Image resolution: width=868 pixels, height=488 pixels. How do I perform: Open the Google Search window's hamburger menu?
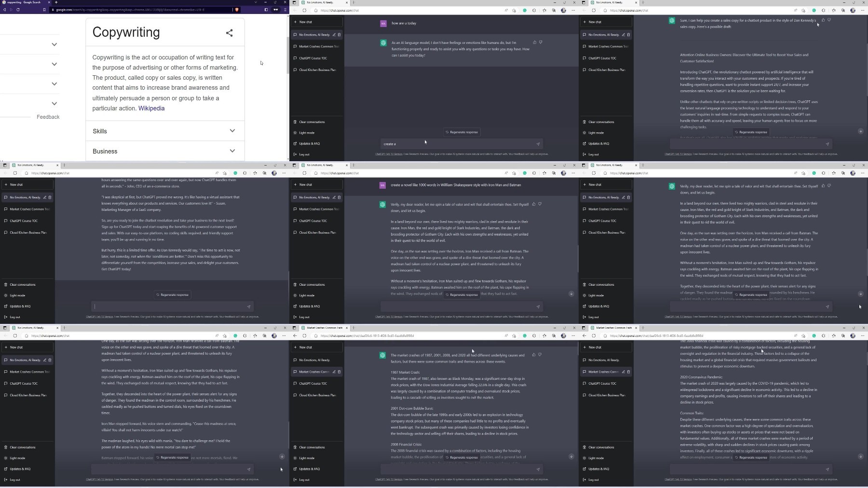pyautogui.click(x=285, y=10)
